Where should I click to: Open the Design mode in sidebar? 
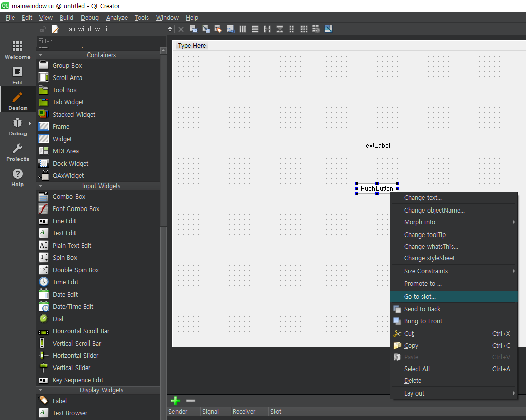(x=17, y=100)
